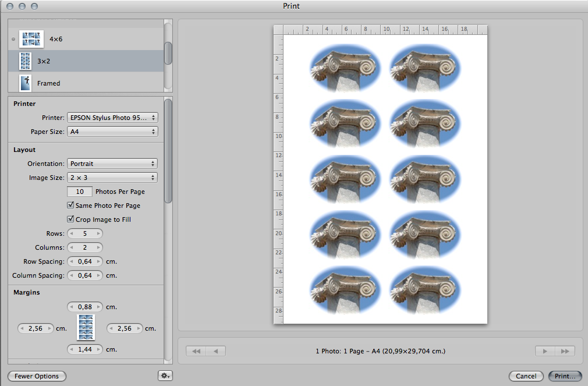
Task: Click the Fewer Options button
Action: pyautogui.click(x=37, y=376)
